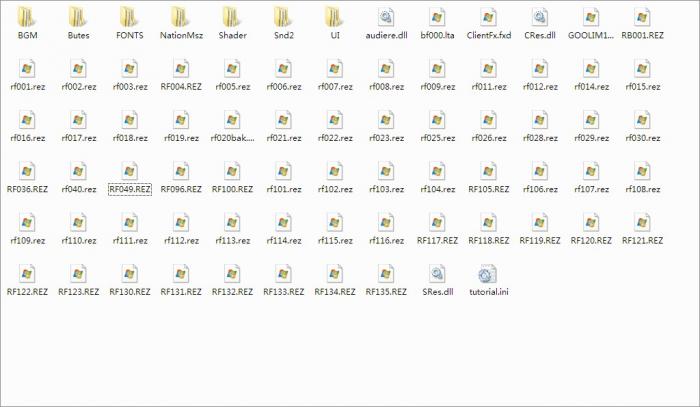
Task: Select the RB001.REZ file icon
Action: [x=642, y=18]
